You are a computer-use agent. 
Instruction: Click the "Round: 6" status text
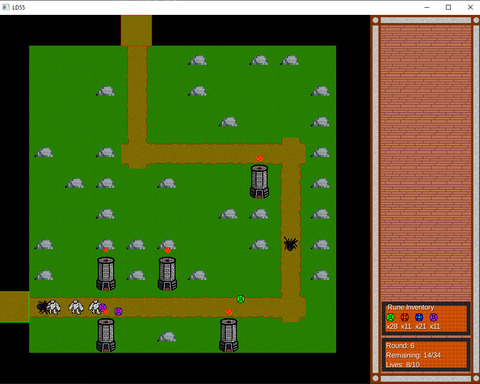coord(400,346)
